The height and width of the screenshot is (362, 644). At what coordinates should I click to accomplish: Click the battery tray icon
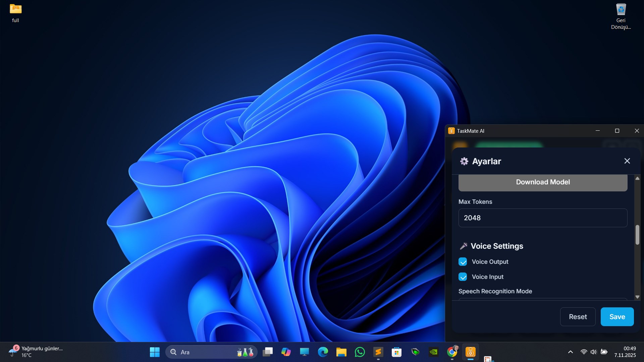pyautogui.click(x=604, y=352)
